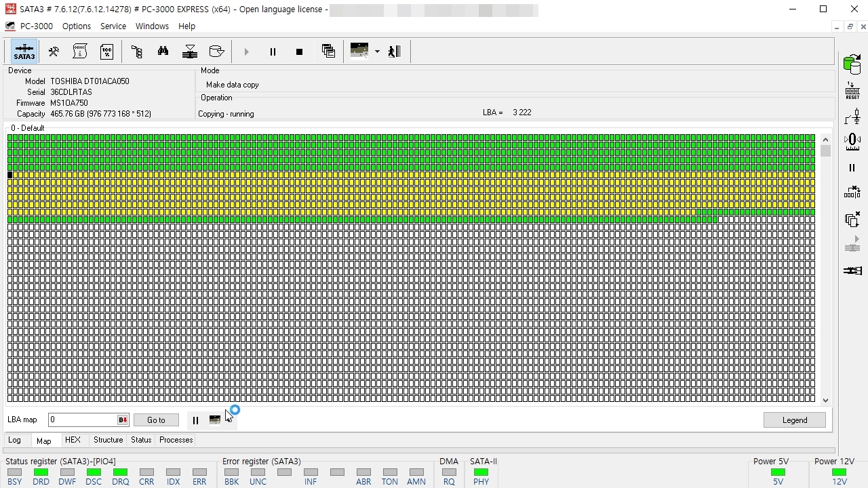This screenshot has width=868, height=488.
Task: Open the Legend button
Action: [x=795, y=420]
